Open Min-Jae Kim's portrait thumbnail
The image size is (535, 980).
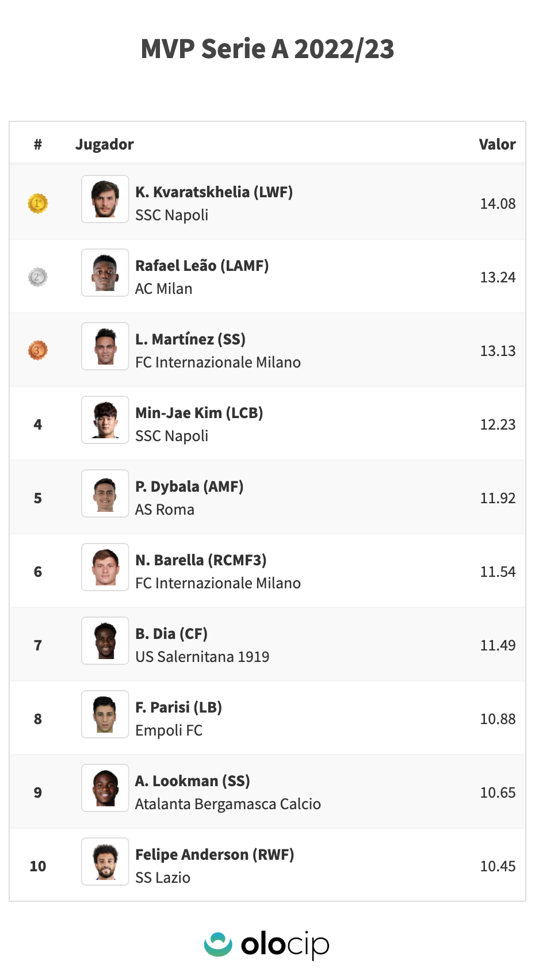pyautogui.click(x=105, y=420)
